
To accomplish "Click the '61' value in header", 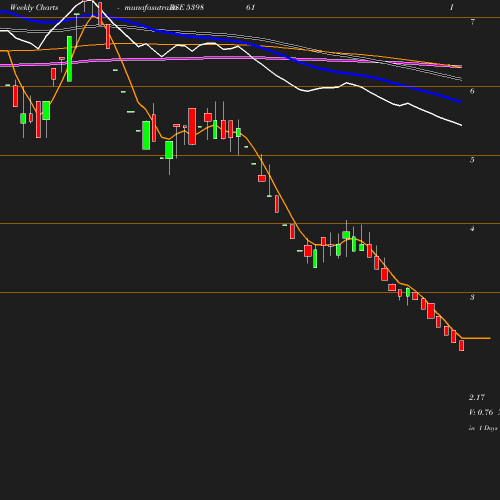I will pyautogui.click(x=250, y=7).
